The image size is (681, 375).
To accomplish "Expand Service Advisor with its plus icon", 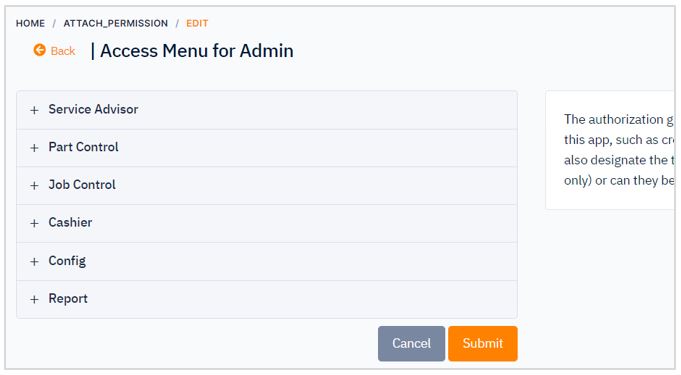I will point(34,110).
